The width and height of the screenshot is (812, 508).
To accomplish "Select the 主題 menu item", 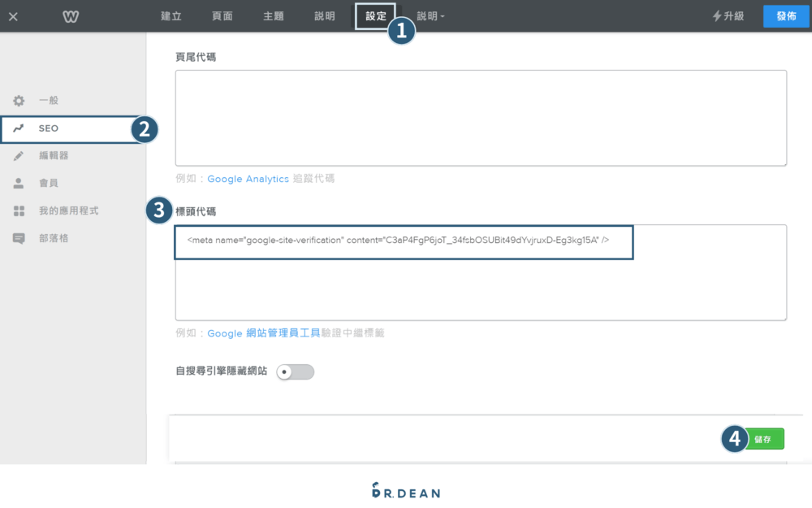I will 273,15.
